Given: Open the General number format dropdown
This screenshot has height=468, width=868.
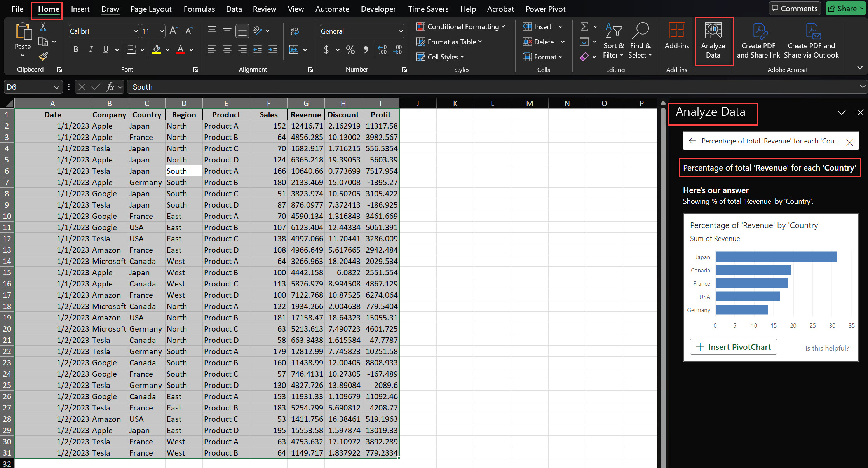Looking at the screenshot, I should click(x=401, y=31).
